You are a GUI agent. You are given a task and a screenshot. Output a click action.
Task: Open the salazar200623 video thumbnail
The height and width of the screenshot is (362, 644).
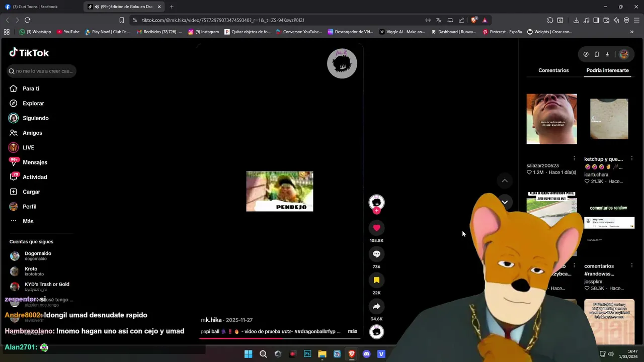tap(551, 119)
